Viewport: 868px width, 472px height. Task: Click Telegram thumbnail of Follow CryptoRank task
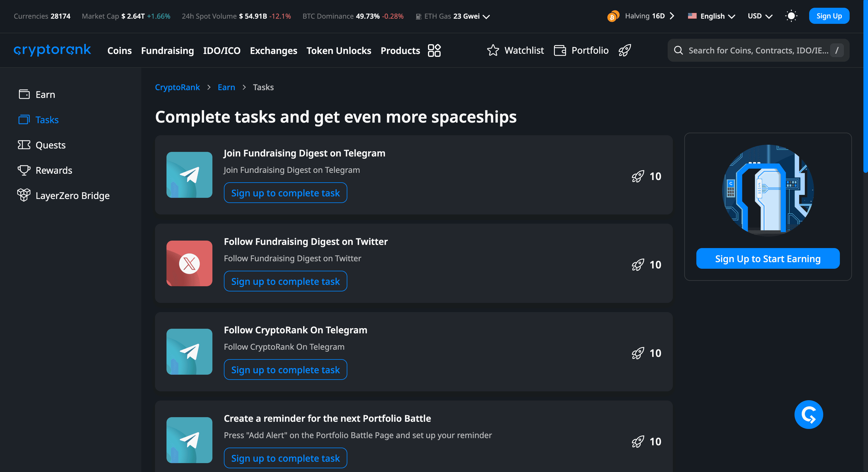pos(189,352)
